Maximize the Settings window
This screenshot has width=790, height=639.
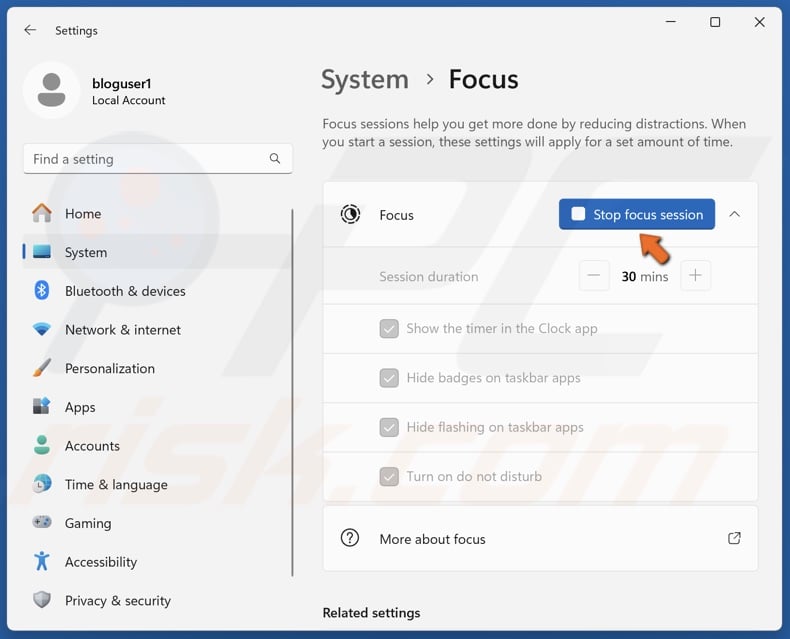[x=715, y=22]
